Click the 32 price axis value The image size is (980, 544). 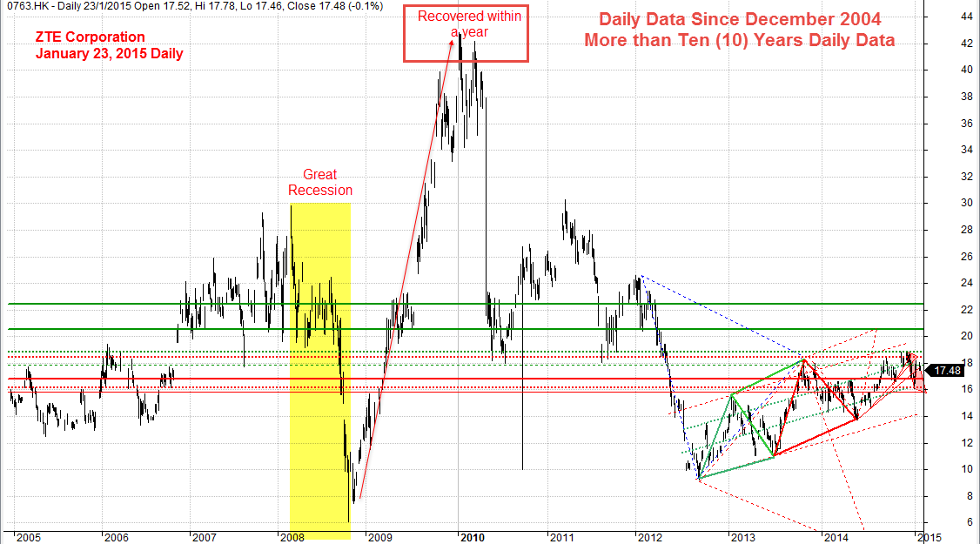pyautogui.click(x=967, y=177)
